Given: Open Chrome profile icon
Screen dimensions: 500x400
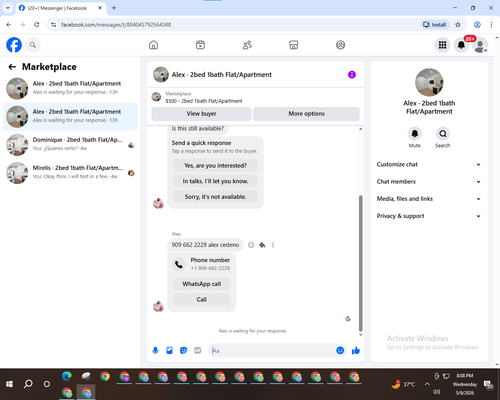Looking at the screenshot, I should click(x=477, y=25).
